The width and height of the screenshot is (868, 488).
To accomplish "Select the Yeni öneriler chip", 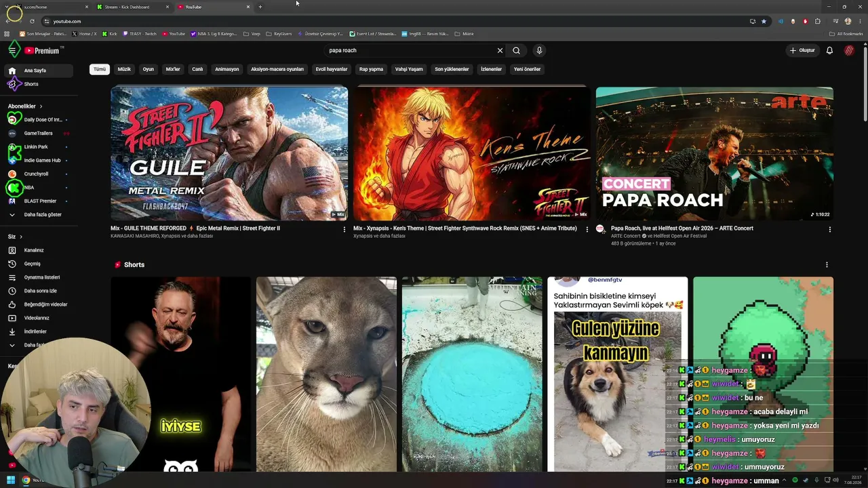I will point(527,69).
